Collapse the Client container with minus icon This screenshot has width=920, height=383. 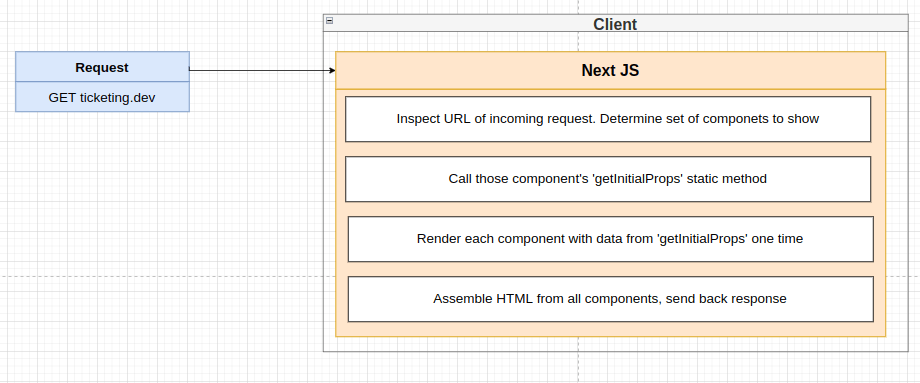(329, 21)
